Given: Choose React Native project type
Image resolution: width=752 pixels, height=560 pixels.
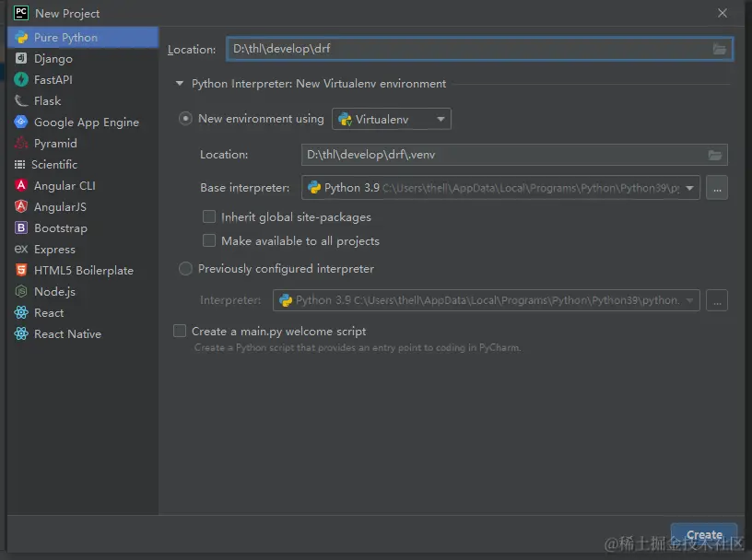Looking at the screenshot, I should click(x=67, y=334).
